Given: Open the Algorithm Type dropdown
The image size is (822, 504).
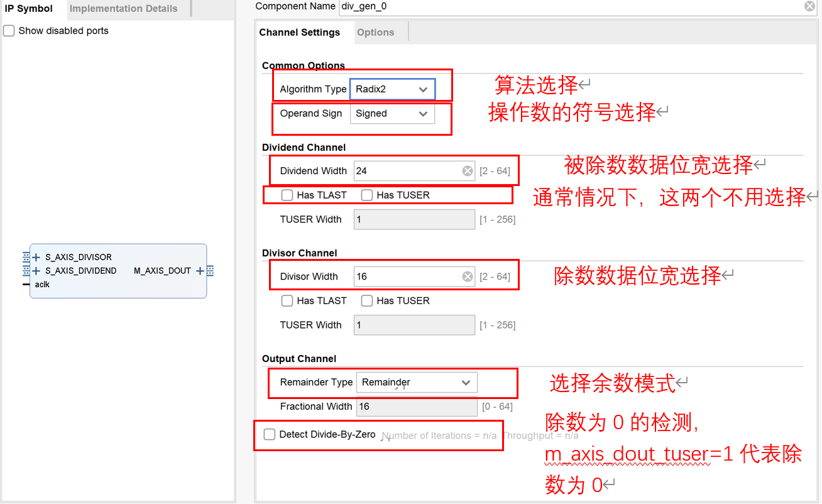Looking at the screenshot, I should tap(392, 89).
